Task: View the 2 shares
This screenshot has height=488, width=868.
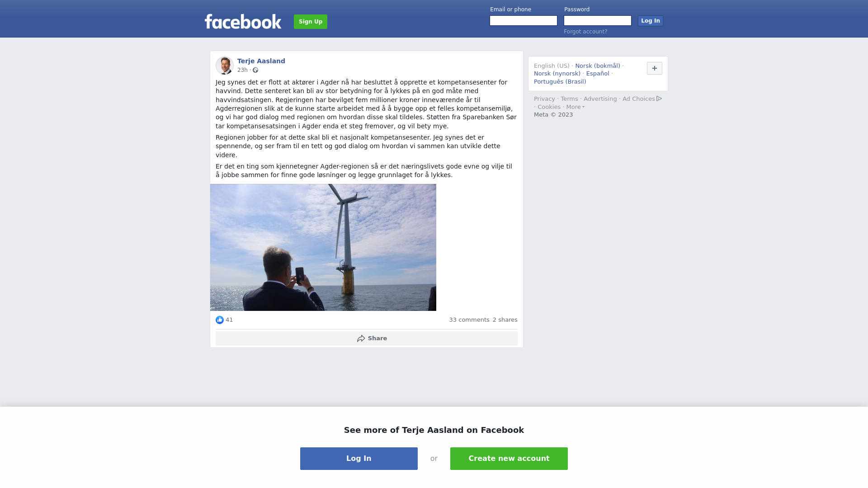Action: pyautogui.click(x=505, y=320)
